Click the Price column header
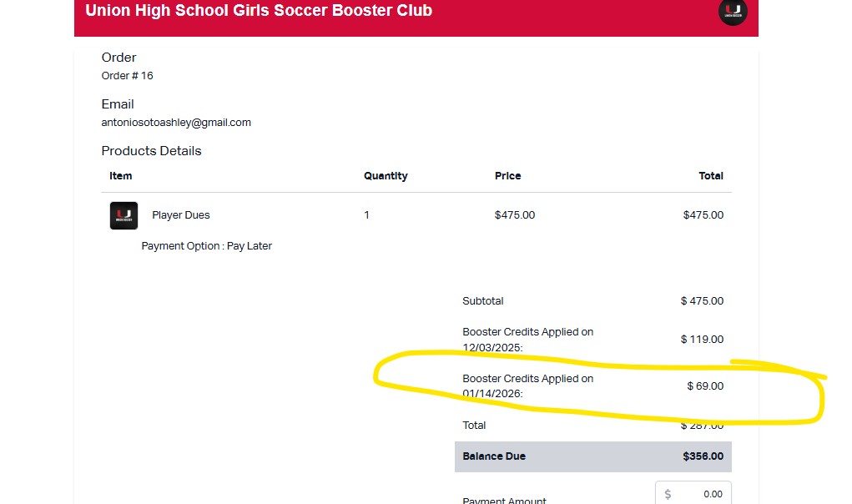The image size is (852, 504). pos(507,176)
